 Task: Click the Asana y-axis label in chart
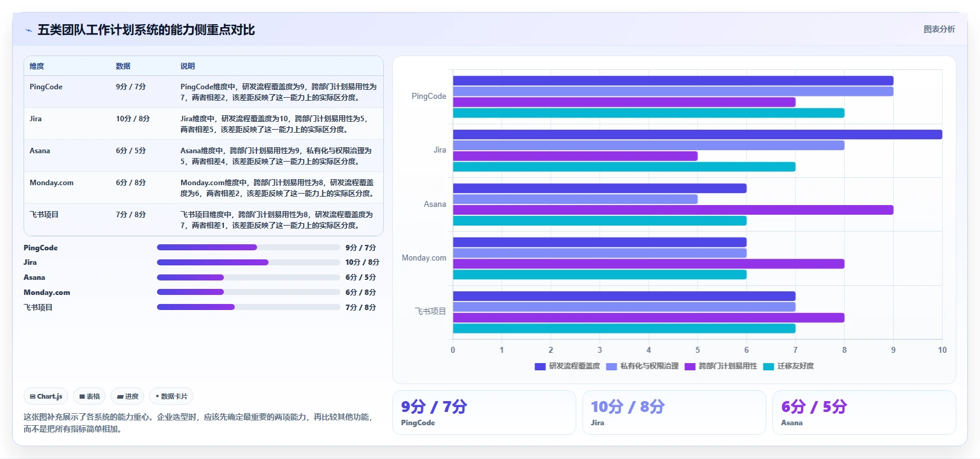pyautogui.click(x=434, y=204)
